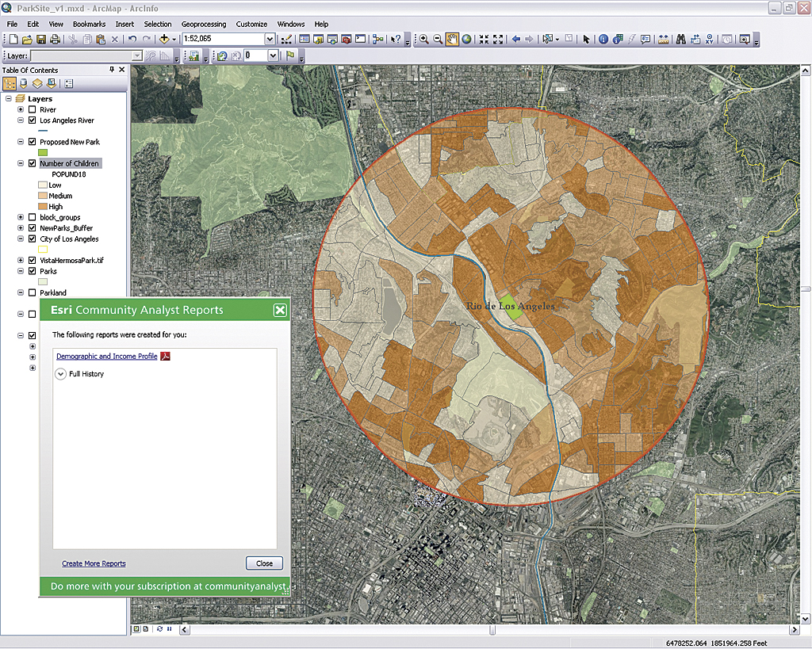
Task: Open the Demographic report PDF icon
Action: coord(166,357)
